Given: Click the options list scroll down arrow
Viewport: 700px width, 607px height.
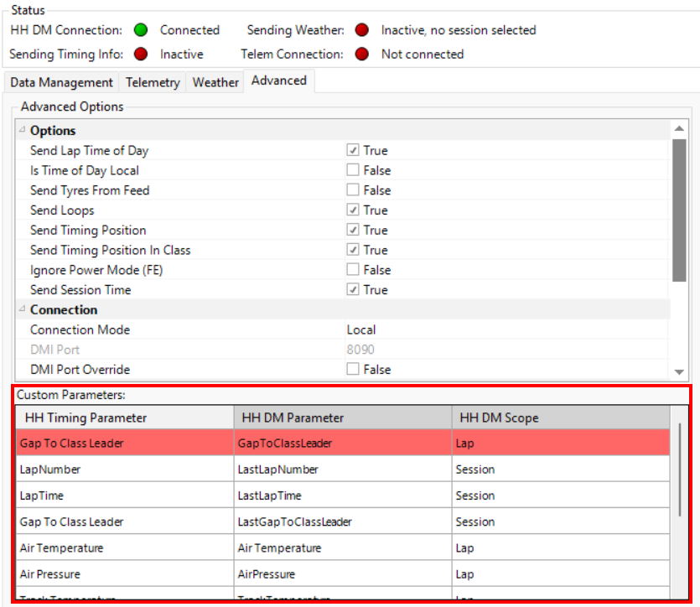Looking at the screenshot, I should coord(679,371).
